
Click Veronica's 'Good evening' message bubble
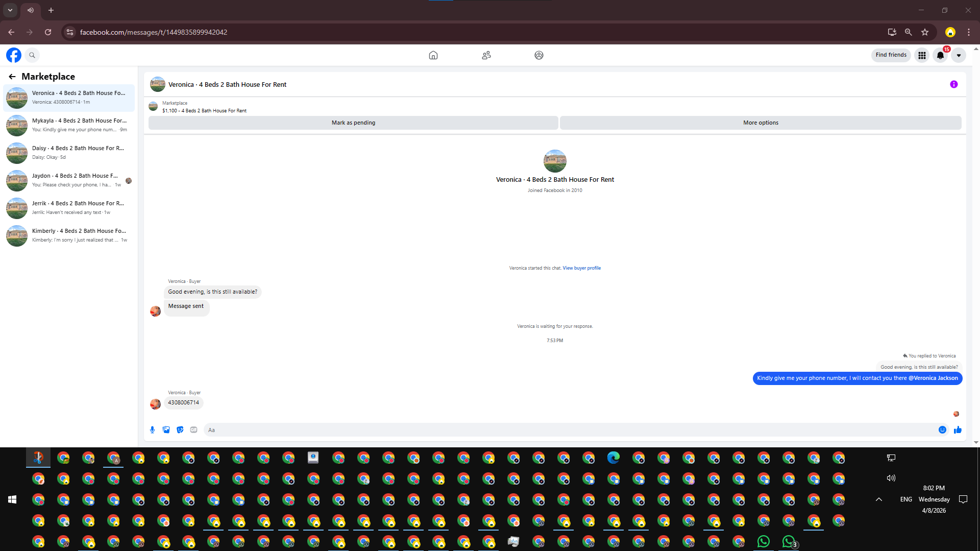213,292
